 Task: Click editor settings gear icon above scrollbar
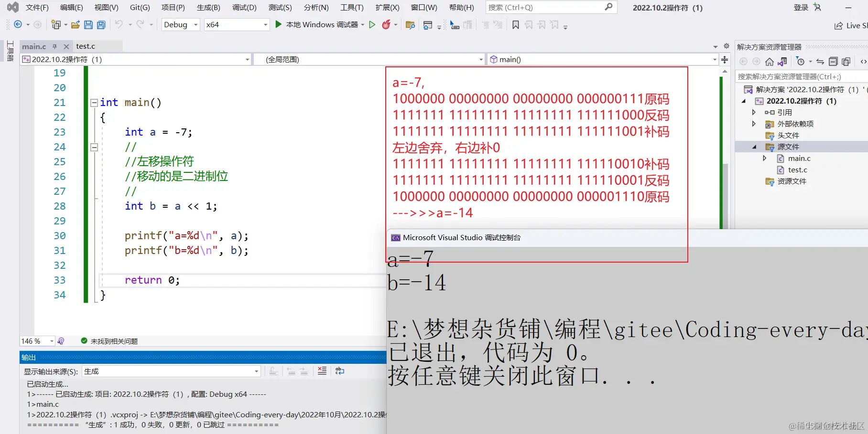click(727, 46)
